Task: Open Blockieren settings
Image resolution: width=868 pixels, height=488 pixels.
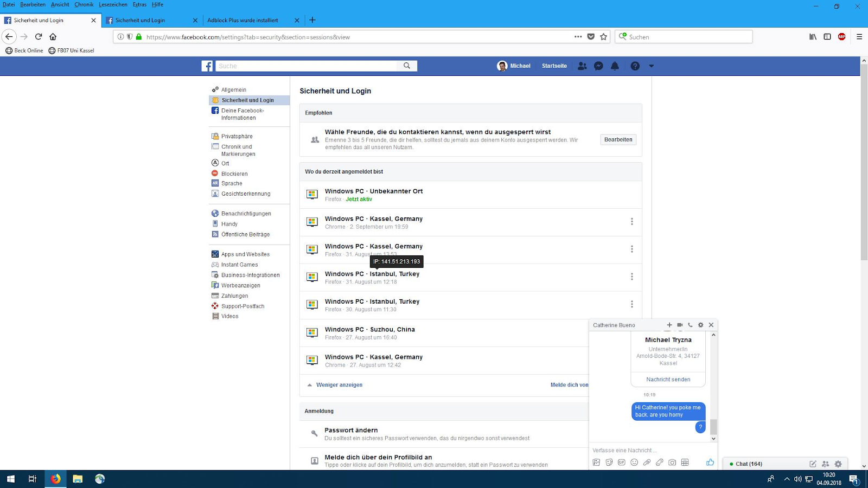Action: [234, 174]
